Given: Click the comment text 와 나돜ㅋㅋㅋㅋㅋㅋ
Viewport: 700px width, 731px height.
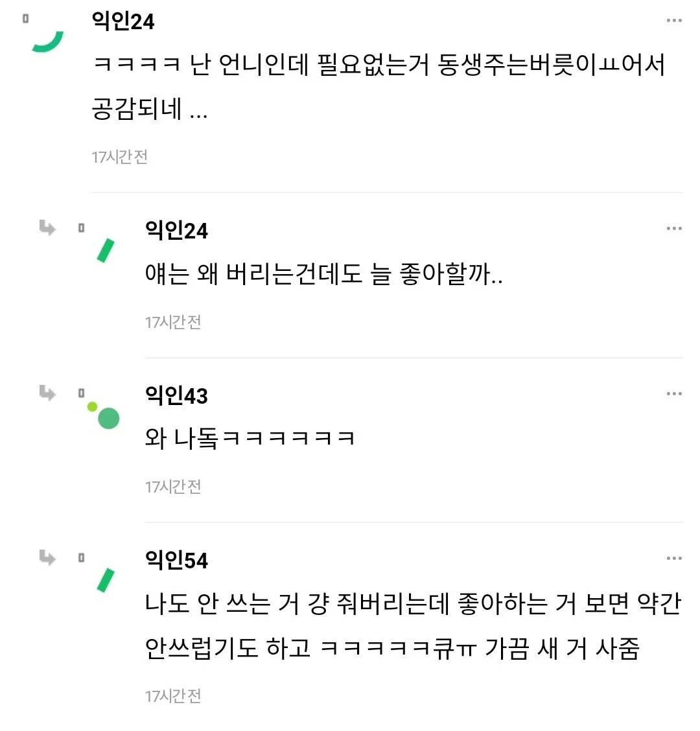Looking at the screenshot, I should [248, 437].
